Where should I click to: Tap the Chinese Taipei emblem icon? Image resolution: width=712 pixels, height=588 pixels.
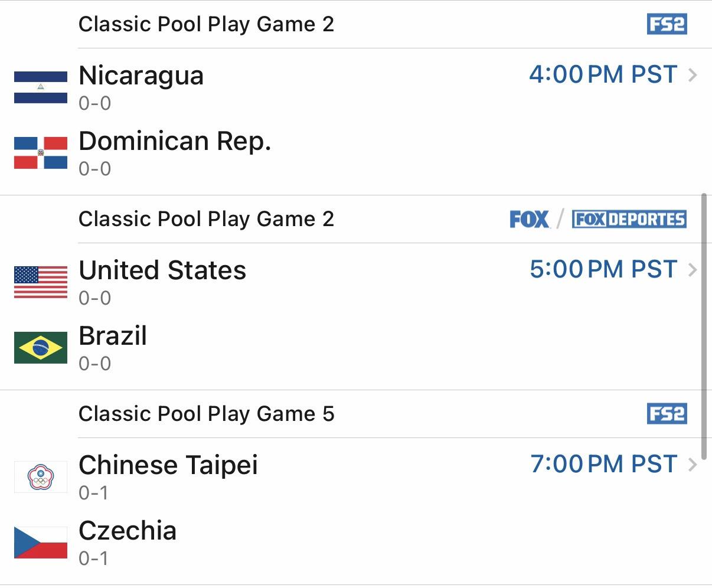coord(41,477)
